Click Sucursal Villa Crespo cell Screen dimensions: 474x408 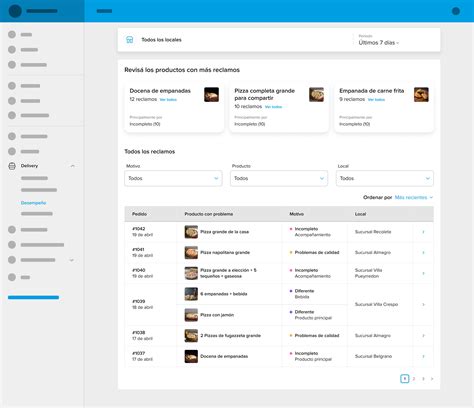coord(376,304)
